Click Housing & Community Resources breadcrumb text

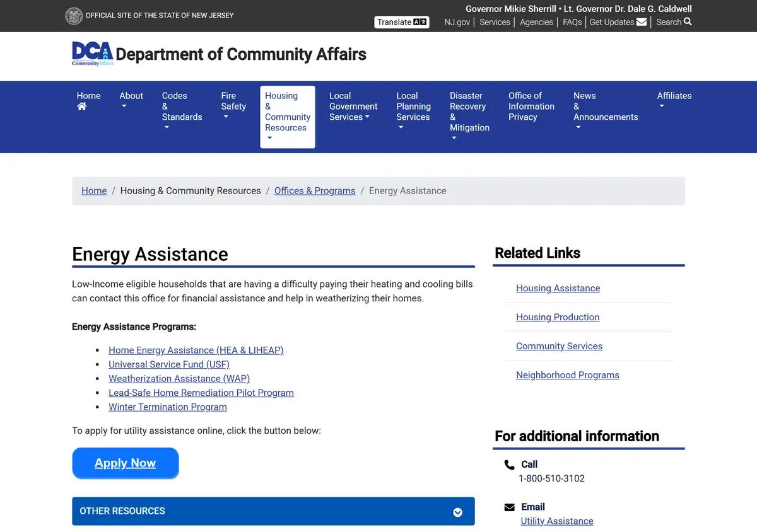point(191,191)
